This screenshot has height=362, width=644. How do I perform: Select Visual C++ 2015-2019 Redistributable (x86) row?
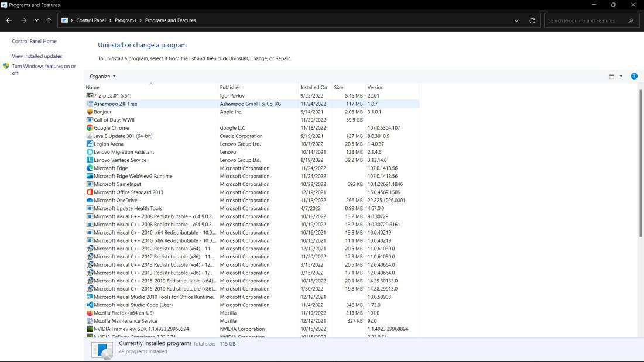coord(252,289)
